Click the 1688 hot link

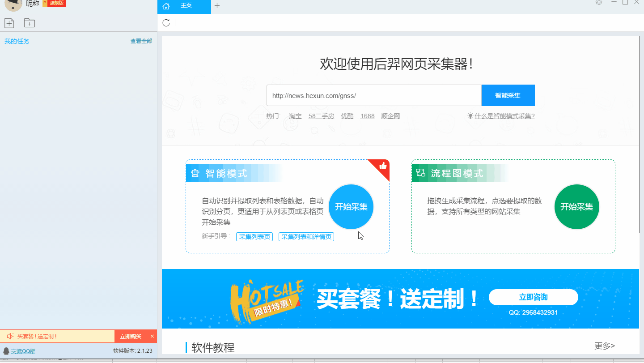368,116
